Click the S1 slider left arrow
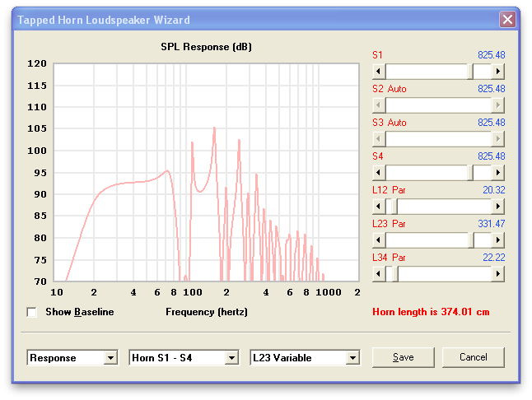This screenshot has width=532, height=400. pyautogui.click(x=379, y=71)
